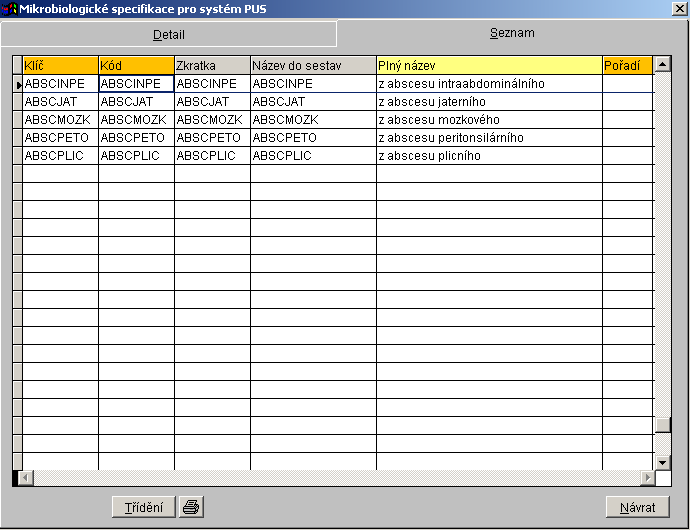Viewport: 690px width, 530px height.
Task: Click the Pořadí column header
Action: pyautogui.click(x=627, y=66)
